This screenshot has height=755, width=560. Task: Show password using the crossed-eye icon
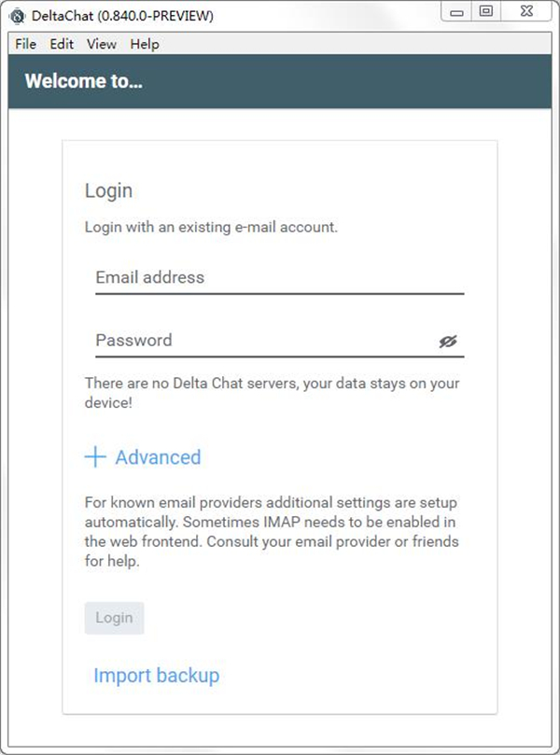click(x=448, y=342)
